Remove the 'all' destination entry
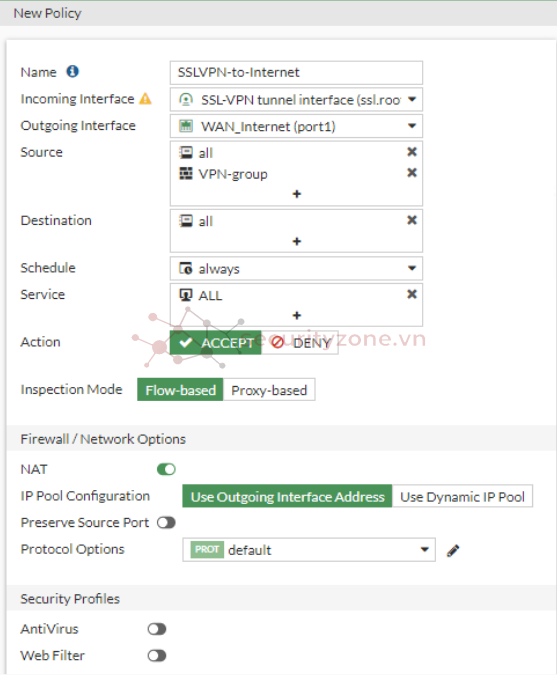 (x=412, y=220)
